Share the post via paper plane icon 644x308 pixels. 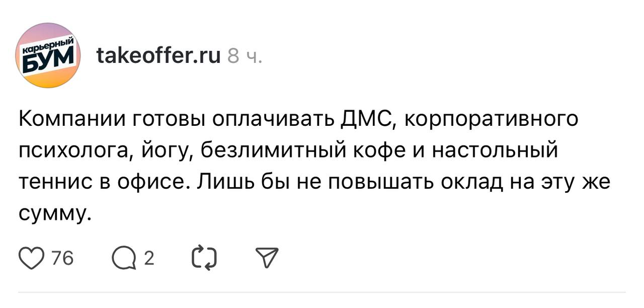click(x=266, y=259)
